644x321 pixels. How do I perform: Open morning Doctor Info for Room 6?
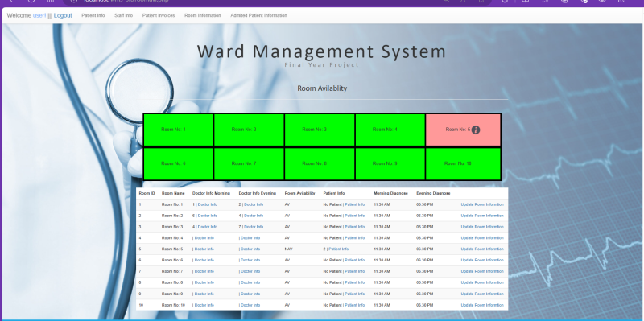pos(204,260)
